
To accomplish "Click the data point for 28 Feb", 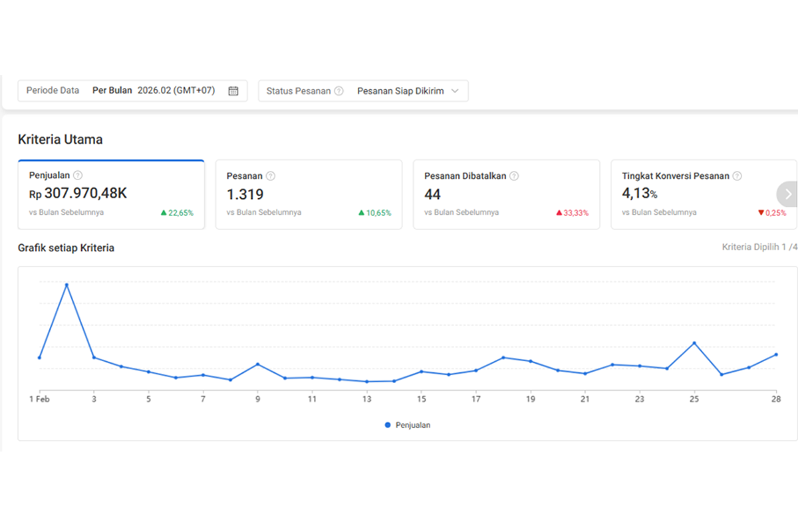I will click(x=776, y=354).
